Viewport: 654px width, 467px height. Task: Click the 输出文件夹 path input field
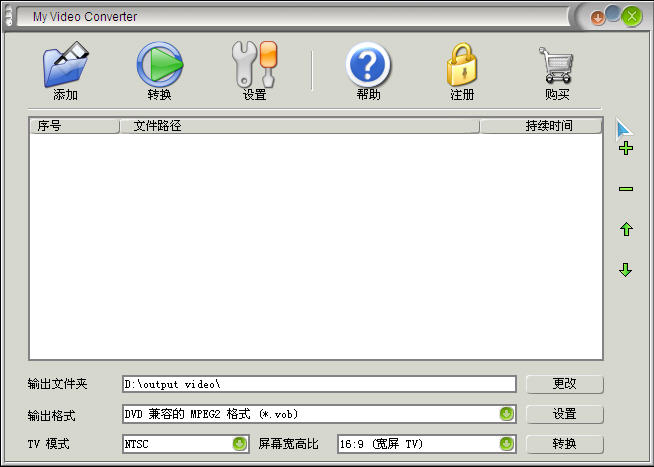[319, 384]
